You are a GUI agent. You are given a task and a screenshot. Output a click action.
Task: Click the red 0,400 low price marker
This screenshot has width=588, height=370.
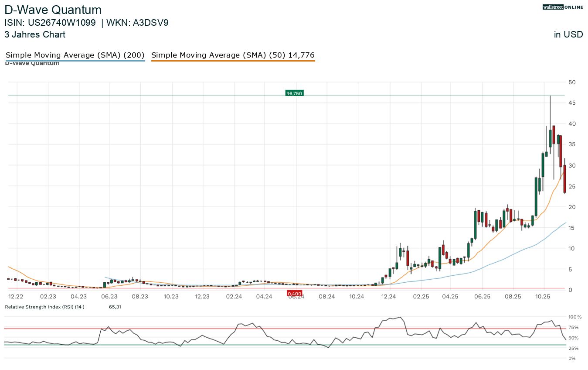click(295, 294)
